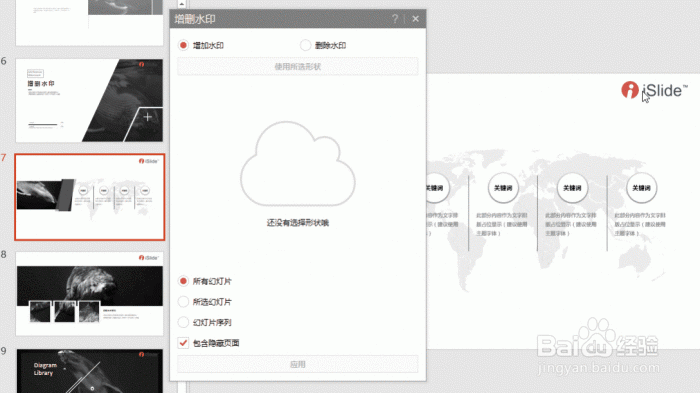Choose the 所有幻灯片 radio option
This screenshot has width=700, height=393.
point(183,281)
